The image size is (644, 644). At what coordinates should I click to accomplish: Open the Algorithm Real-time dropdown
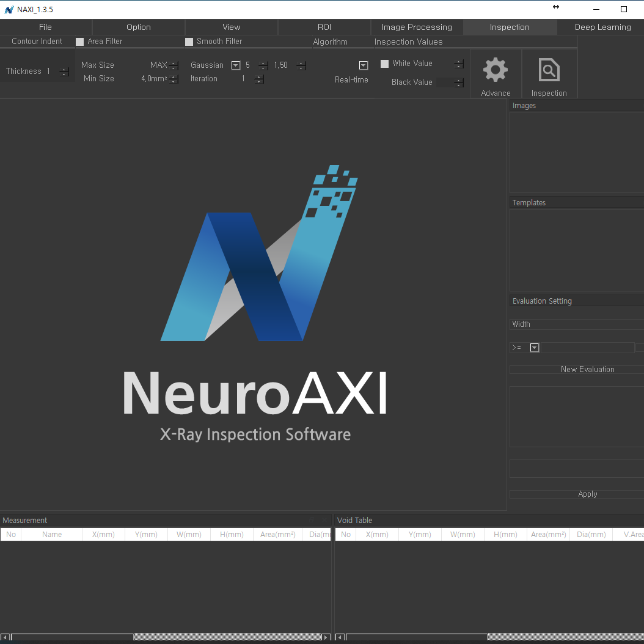[x=364, y=65]
